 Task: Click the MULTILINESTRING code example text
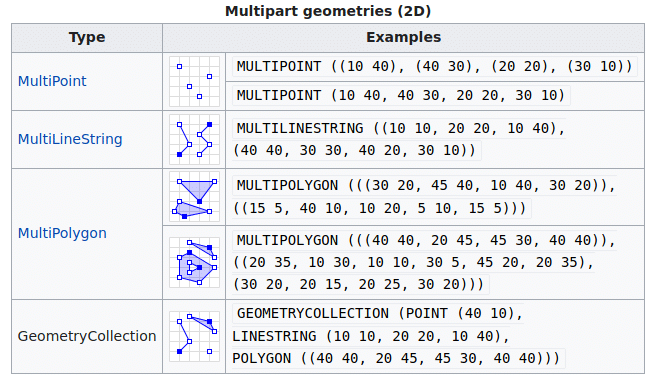point(400,139)
